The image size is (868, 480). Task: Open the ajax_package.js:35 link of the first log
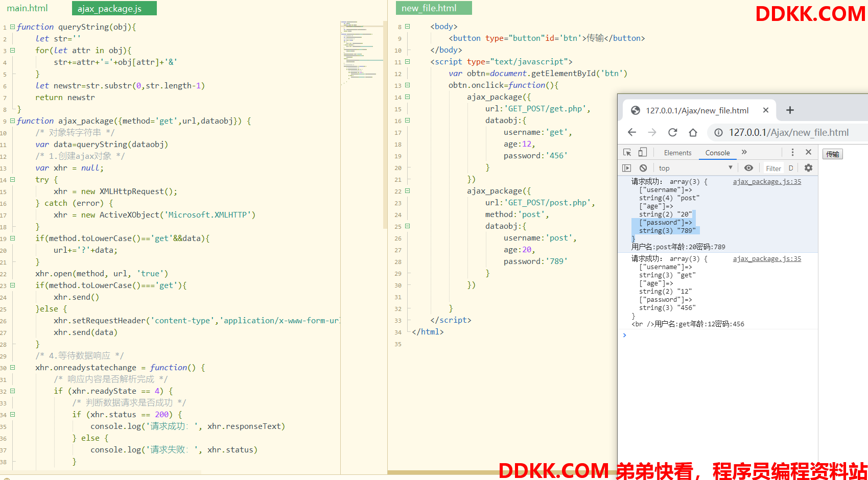[767, 182]
